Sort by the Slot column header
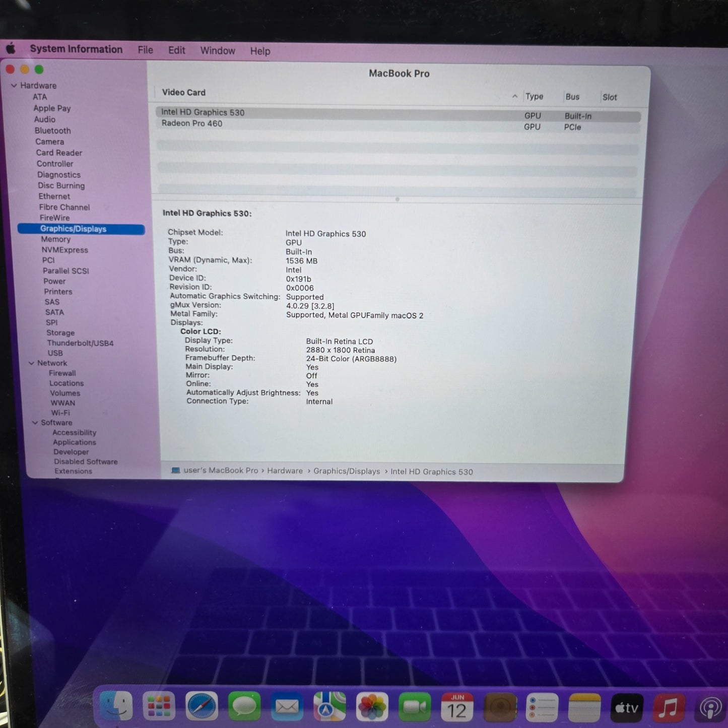728x728 pixels. point(610,97)
